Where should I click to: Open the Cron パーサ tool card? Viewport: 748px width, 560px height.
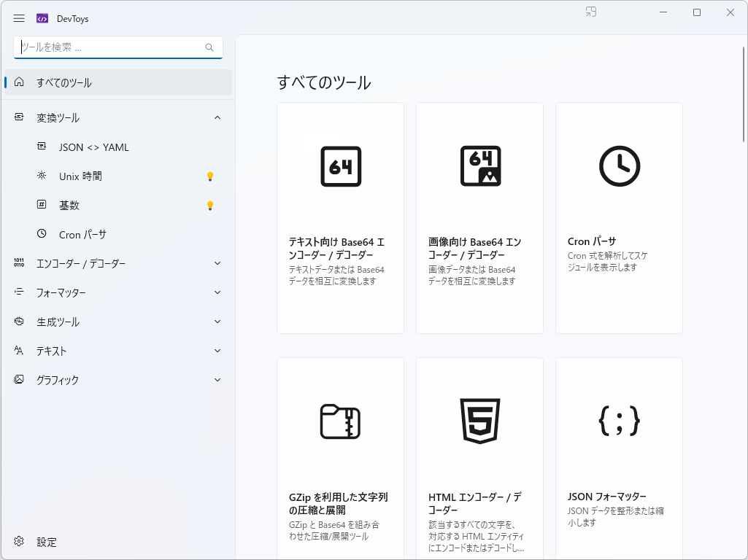618,217
